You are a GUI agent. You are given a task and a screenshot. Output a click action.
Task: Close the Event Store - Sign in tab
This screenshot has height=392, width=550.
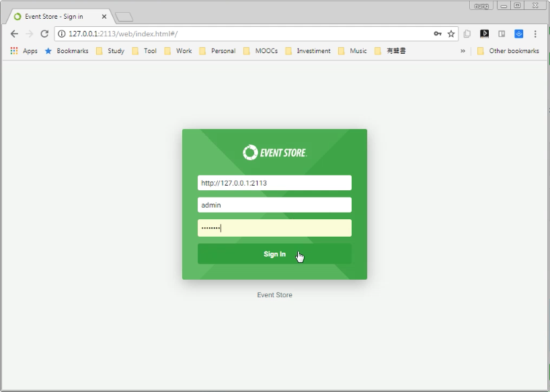[104, 17]
